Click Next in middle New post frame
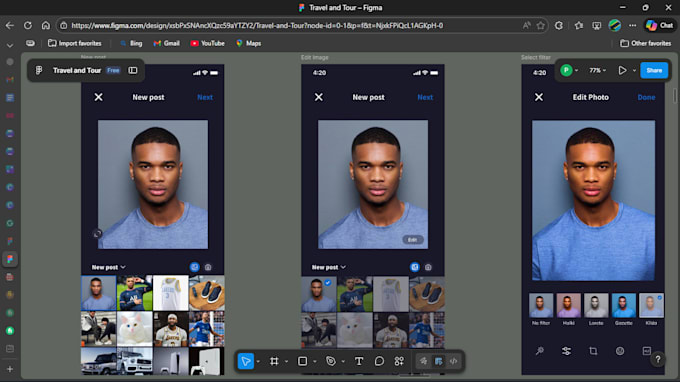 425,98
